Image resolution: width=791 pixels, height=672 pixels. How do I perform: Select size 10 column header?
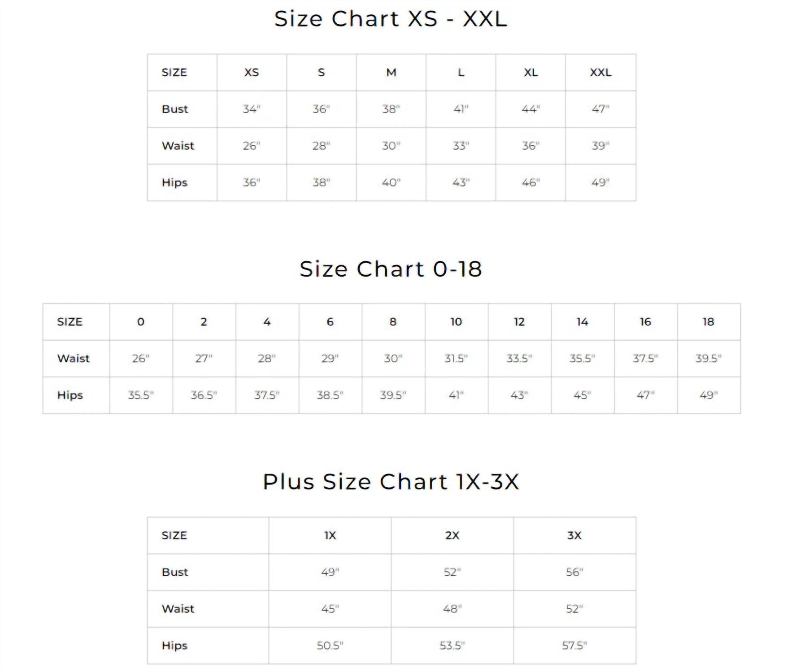[456, 322]
